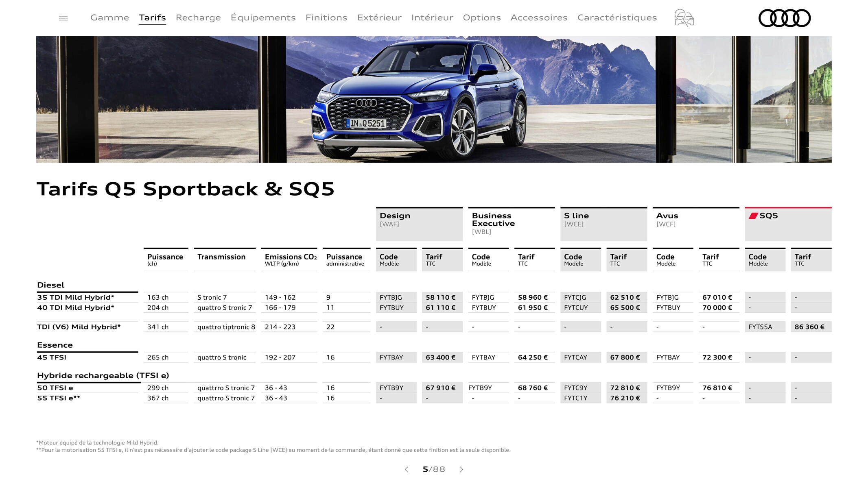Click the 45 TFSI row label
Screen dimensions: 868x488
(52, 357)
